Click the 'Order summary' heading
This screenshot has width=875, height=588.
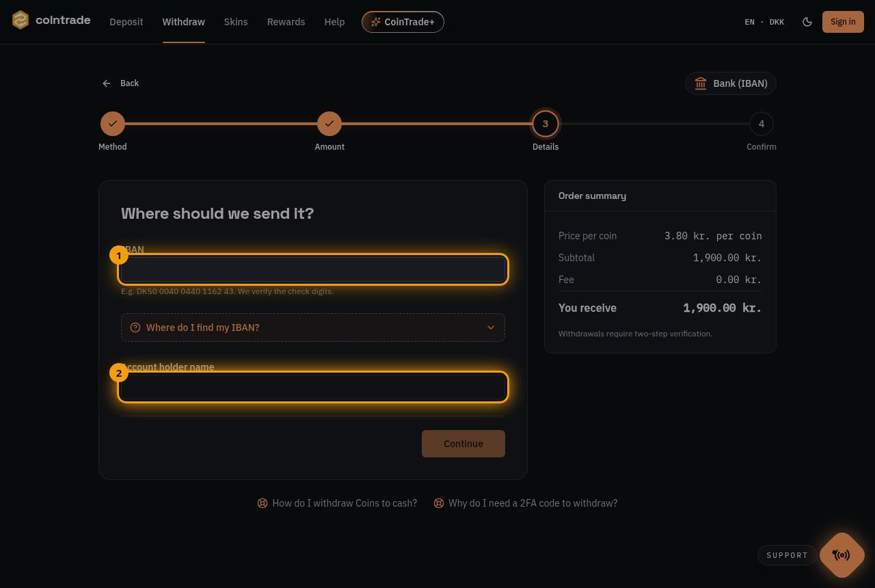pos(592,196)
